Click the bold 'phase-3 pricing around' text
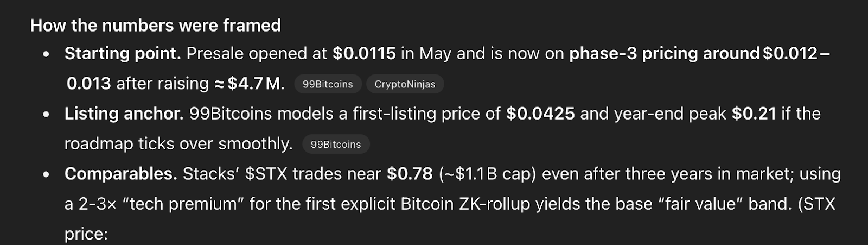 (664, 53)
